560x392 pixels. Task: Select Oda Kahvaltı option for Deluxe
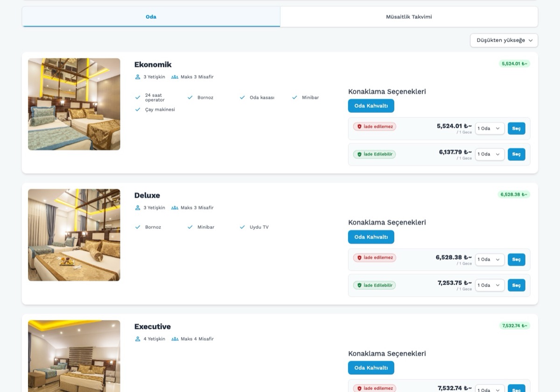pos(371,237)
